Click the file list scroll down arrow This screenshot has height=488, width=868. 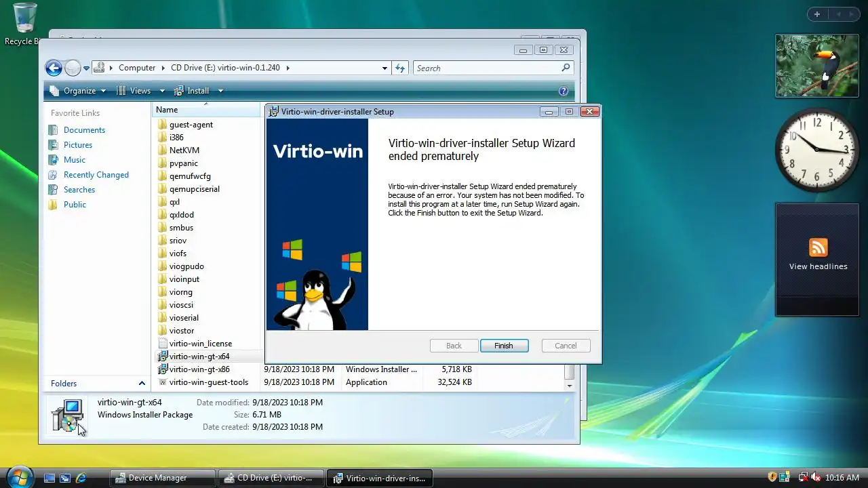click(570, 386)
